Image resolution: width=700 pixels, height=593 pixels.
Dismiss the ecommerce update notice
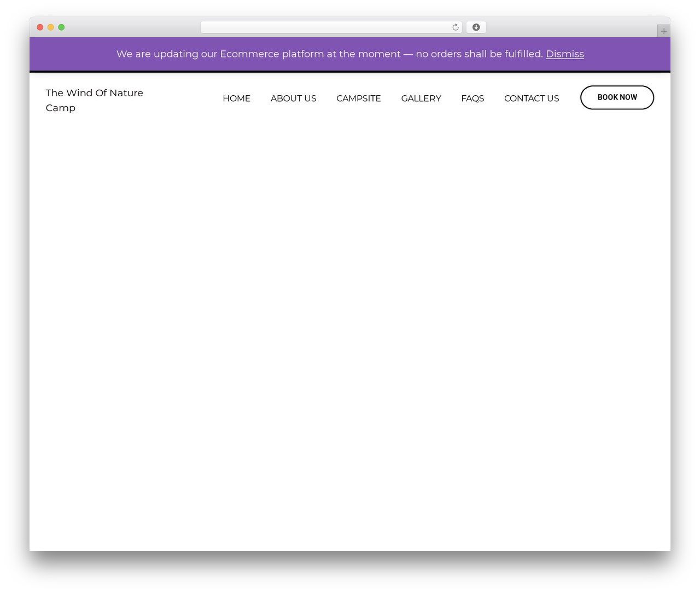pos(564,54)
